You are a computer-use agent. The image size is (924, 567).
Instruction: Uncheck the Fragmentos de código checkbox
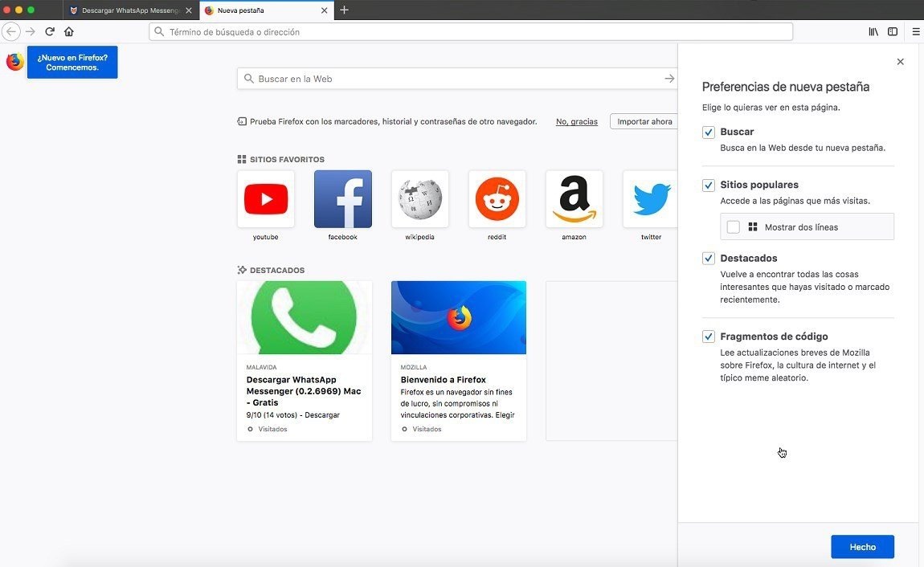pos(709,337)
